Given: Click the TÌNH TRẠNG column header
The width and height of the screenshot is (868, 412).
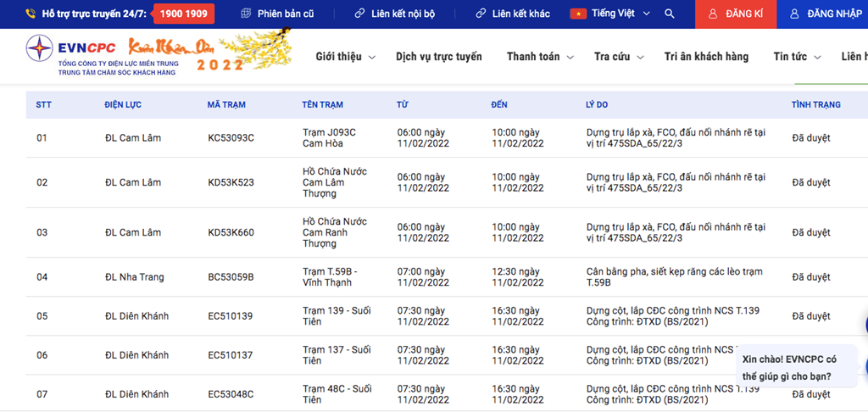Looking at the screenshot, I should 815,105.
